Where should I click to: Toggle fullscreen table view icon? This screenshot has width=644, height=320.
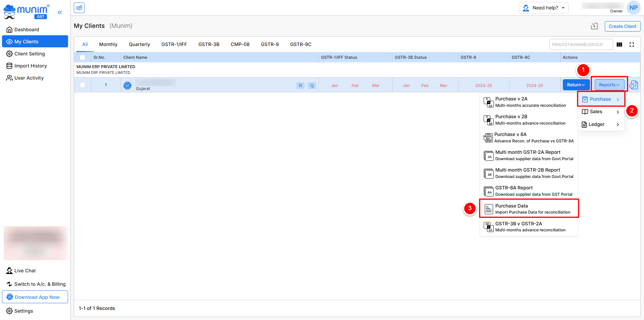tap(632, 44)
